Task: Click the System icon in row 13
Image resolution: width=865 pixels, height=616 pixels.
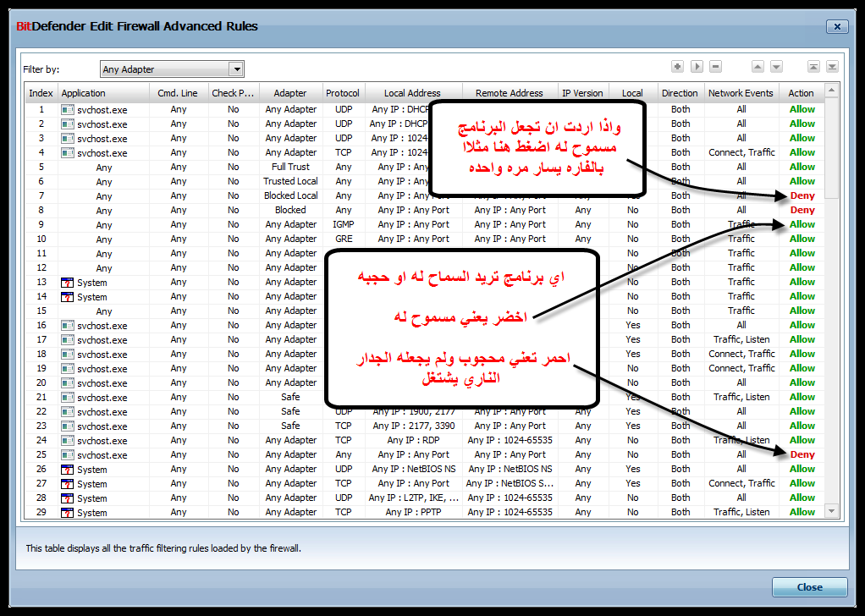Action: click(68, 283)
